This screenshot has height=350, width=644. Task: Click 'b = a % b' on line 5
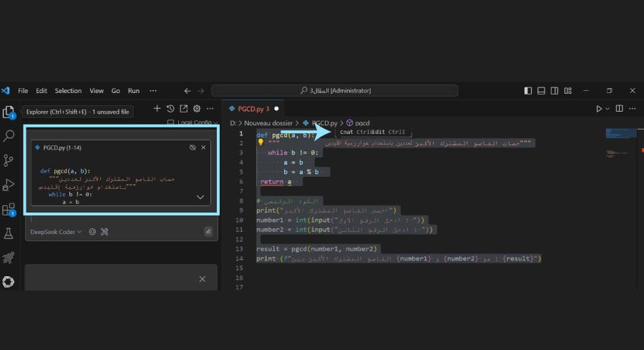click(x=301, y=172)
